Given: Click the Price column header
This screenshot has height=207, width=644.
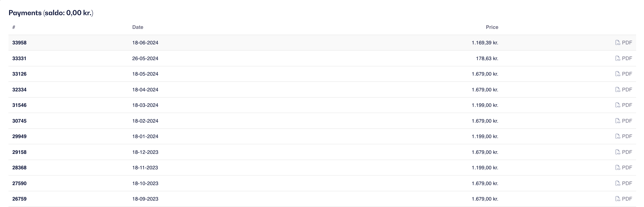Looking at the screenshot, I should point(492,27).
